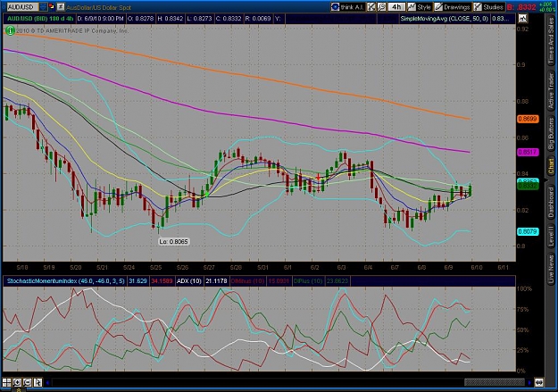
Task: Click the colored link-squares icon beside symbol
Action: [51, 7]
